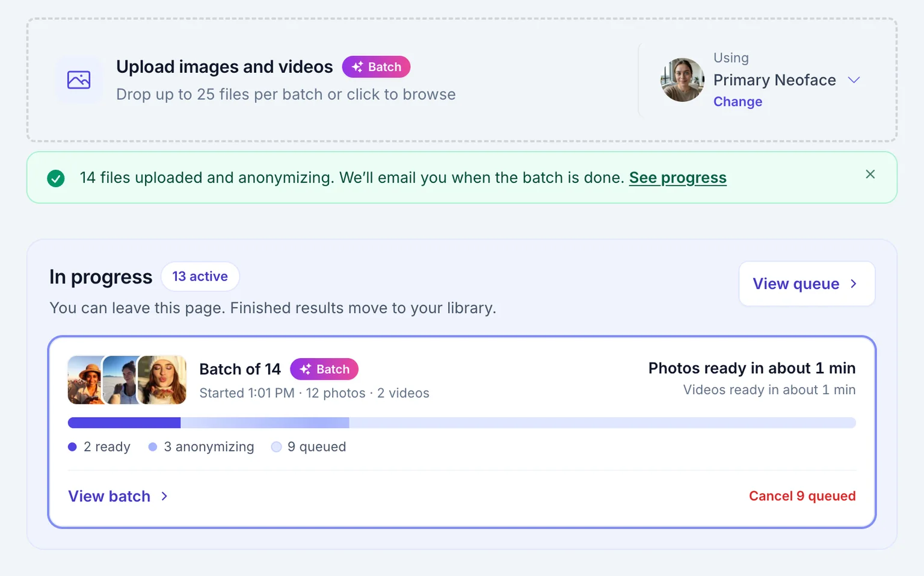Open View queue button
This screenshot has height=576, width=924.
pyautogui.click(x=806, y=283)
